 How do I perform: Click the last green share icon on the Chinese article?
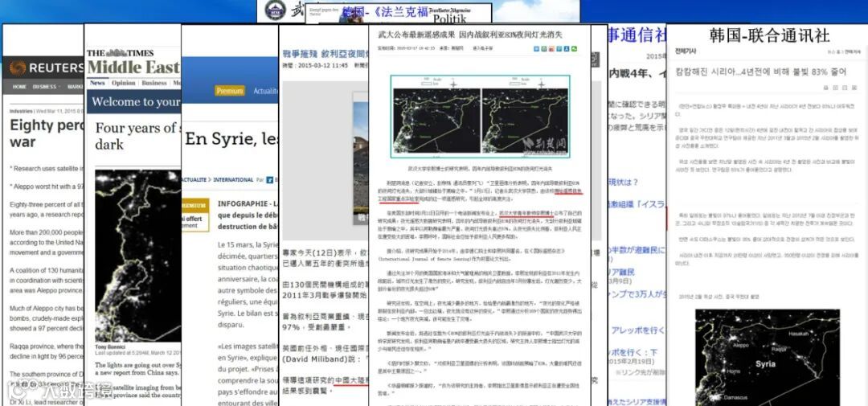[x=575, y=49]
